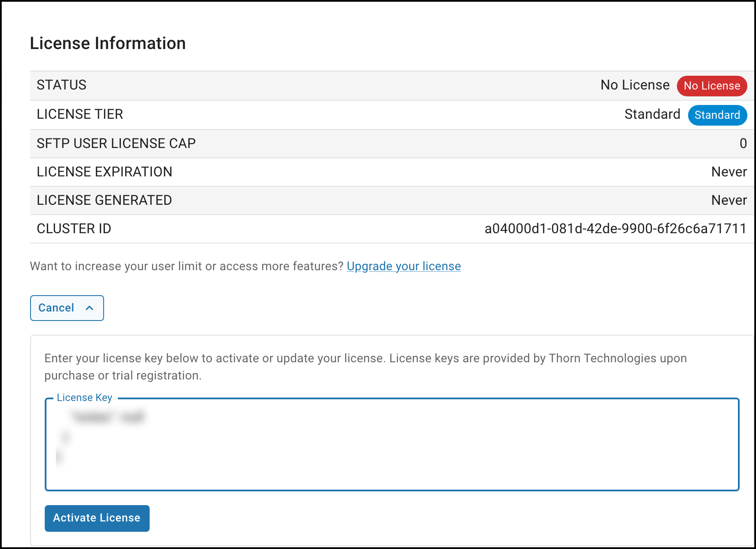Screen dimensions: 756x549
Task: Click Never in the LICENSE EXPIRATION row
Action: 729,172
